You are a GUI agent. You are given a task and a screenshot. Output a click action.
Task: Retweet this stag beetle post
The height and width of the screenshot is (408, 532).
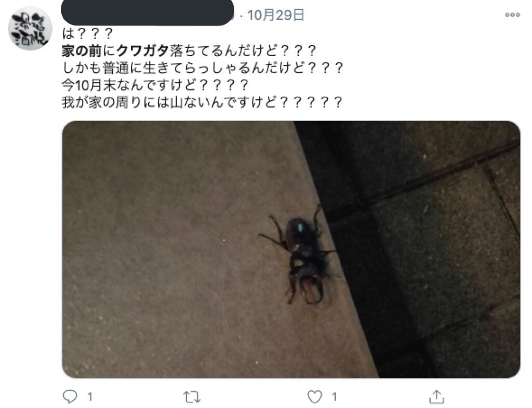tap(192, 397)
